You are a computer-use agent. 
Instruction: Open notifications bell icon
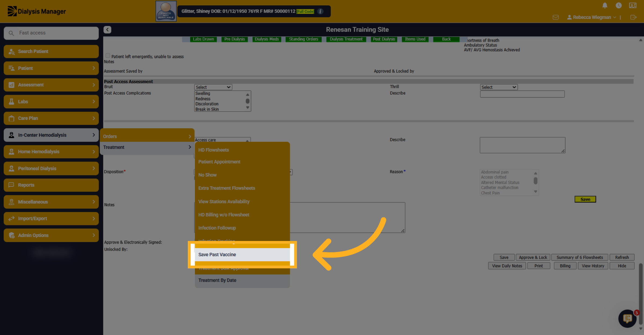pyautogui.click(x=605, y=5)
